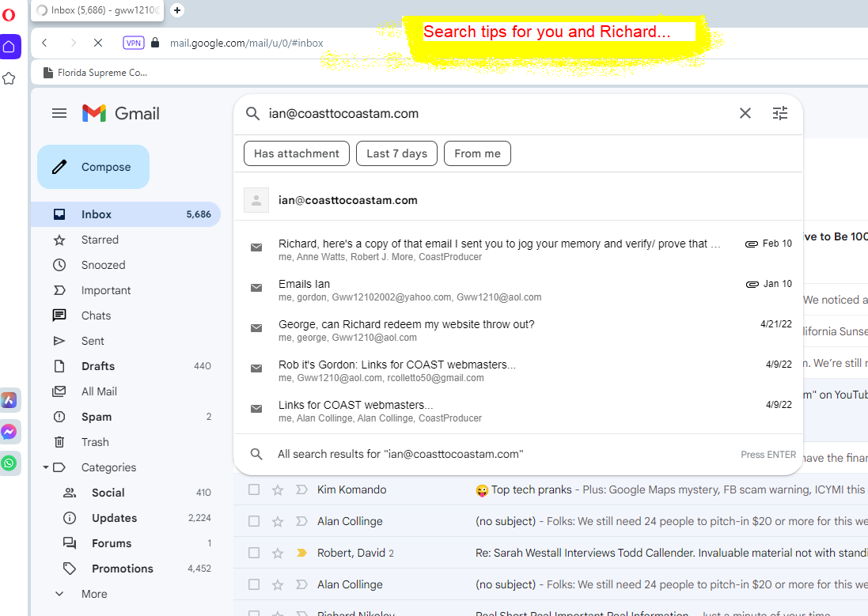868x616 pixels.
Task: Open the Spam folder
Action: (x=126, y=417)
